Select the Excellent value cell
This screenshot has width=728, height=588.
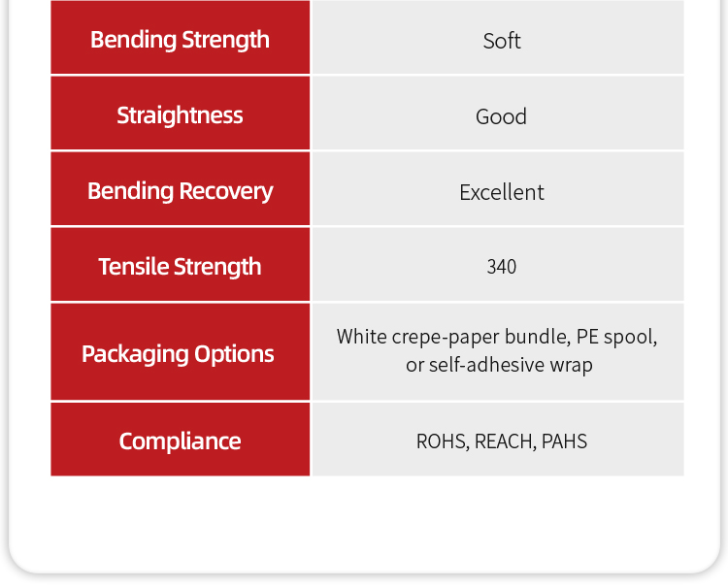[x=498, y=189]
